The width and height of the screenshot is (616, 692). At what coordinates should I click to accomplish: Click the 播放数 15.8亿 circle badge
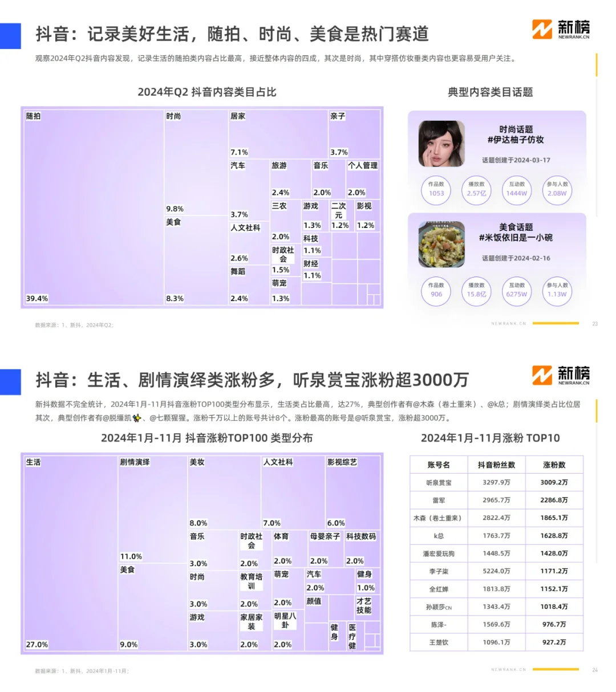point(476,291)
